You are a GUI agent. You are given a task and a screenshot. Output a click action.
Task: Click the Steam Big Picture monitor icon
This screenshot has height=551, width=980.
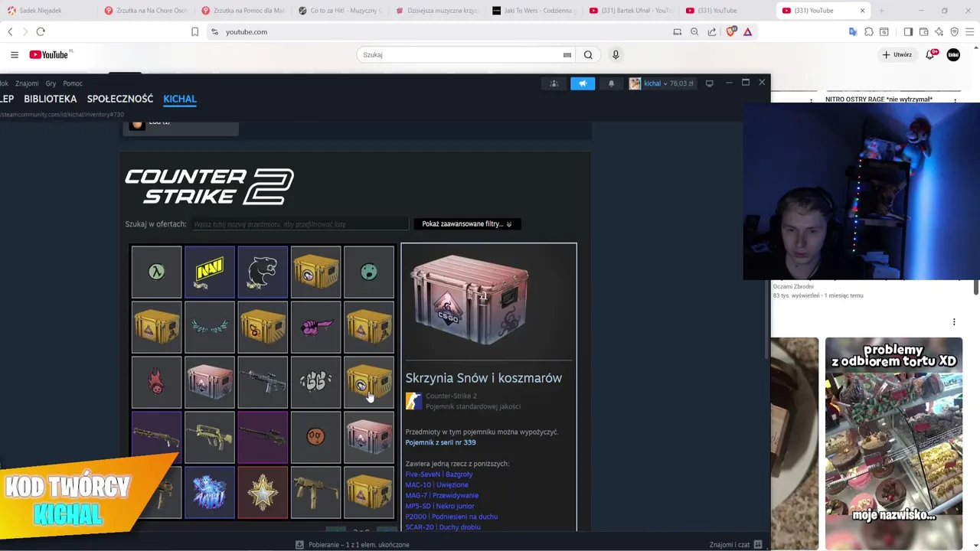point(709,83)
